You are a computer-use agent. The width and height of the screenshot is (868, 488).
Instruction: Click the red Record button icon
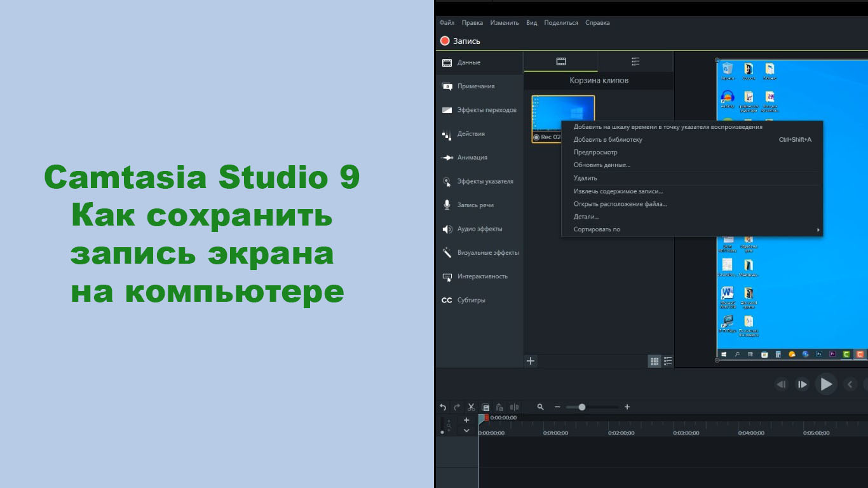445,41
